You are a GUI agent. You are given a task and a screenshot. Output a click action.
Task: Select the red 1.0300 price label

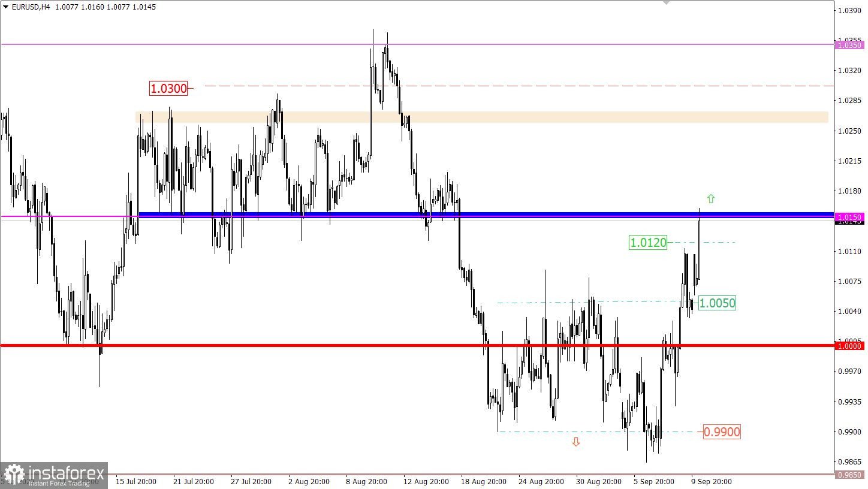coord(168,89)
